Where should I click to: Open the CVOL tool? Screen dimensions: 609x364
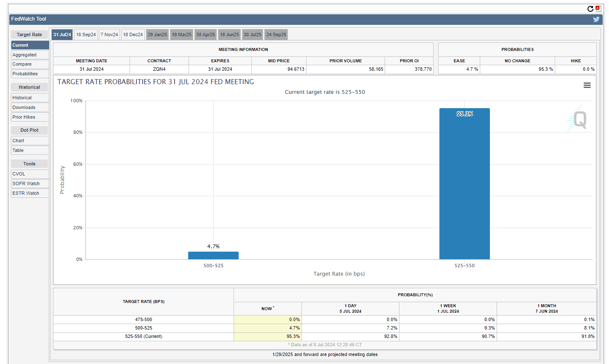[19, 174]
